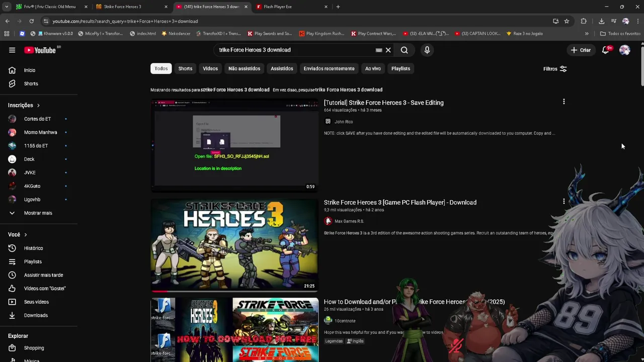The width and height of the screenshot is (644, 362).
Task: Open the YouTube account avatar menu
Action: point(625,50)
